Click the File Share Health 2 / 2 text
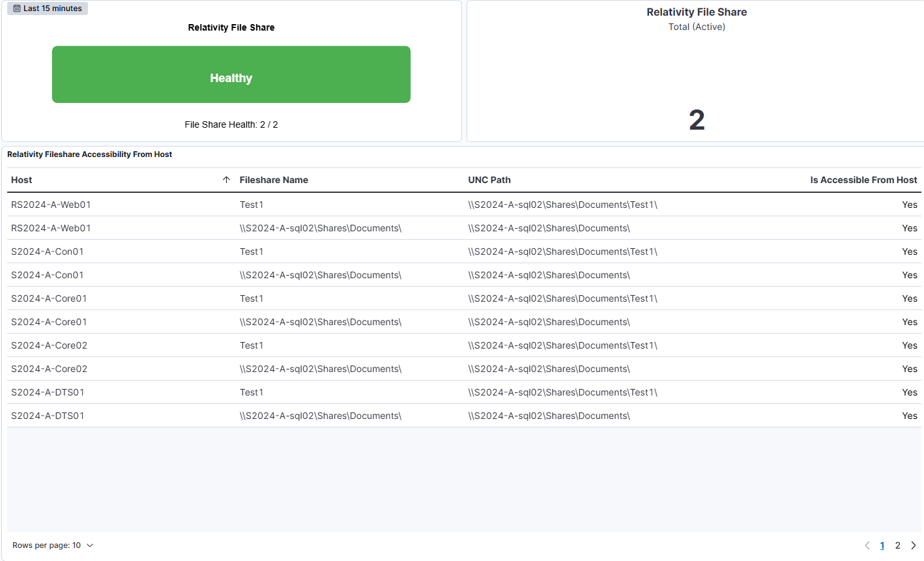The width and height of the screenshot is (924, 561). tap(231, 124)
